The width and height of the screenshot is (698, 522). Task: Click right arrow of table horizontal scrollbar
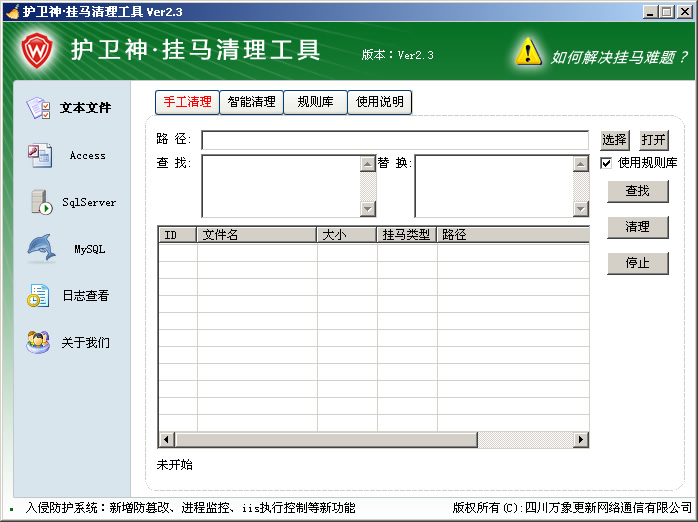pos(580,440)
